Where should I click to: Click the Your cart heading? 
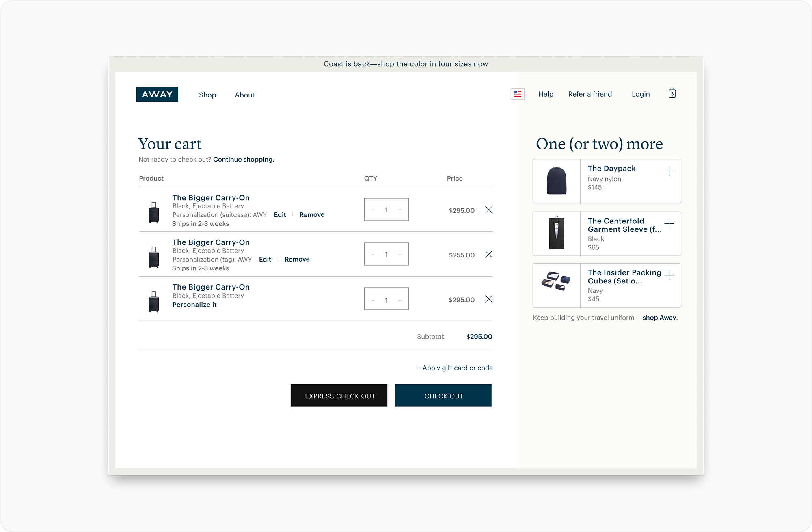tap(170, 144)
